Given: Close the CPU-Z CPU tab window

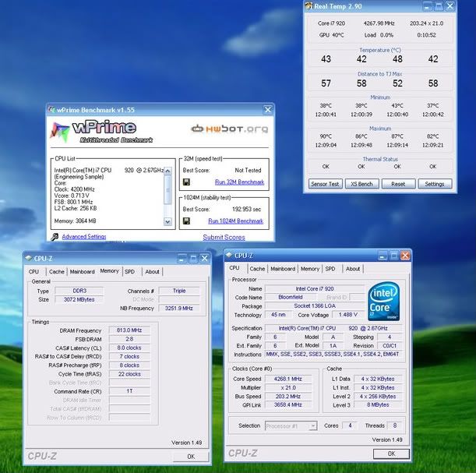Looking at the screenshot, I should tap(405, 256).
